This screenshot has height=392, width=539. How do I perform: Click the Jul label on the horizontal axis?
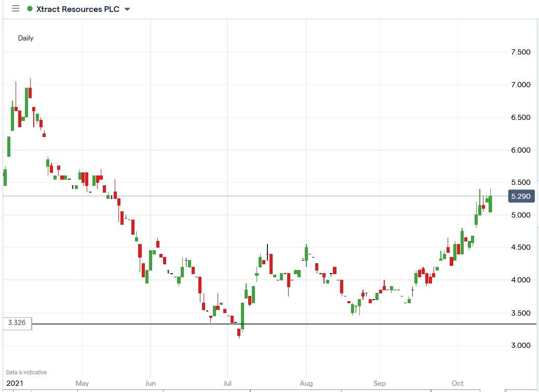227,383
